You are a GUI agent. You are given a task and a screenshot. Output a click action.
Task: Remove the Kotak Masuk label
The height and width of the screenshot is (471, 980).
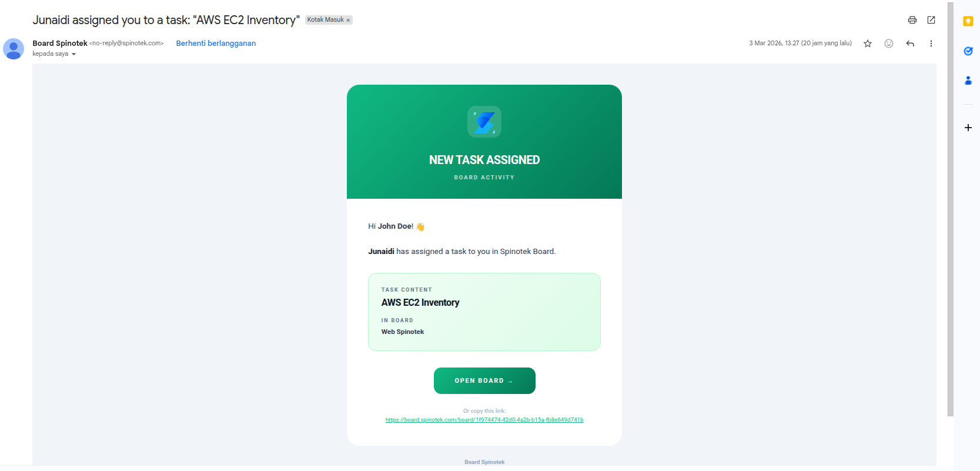point(349,19)
